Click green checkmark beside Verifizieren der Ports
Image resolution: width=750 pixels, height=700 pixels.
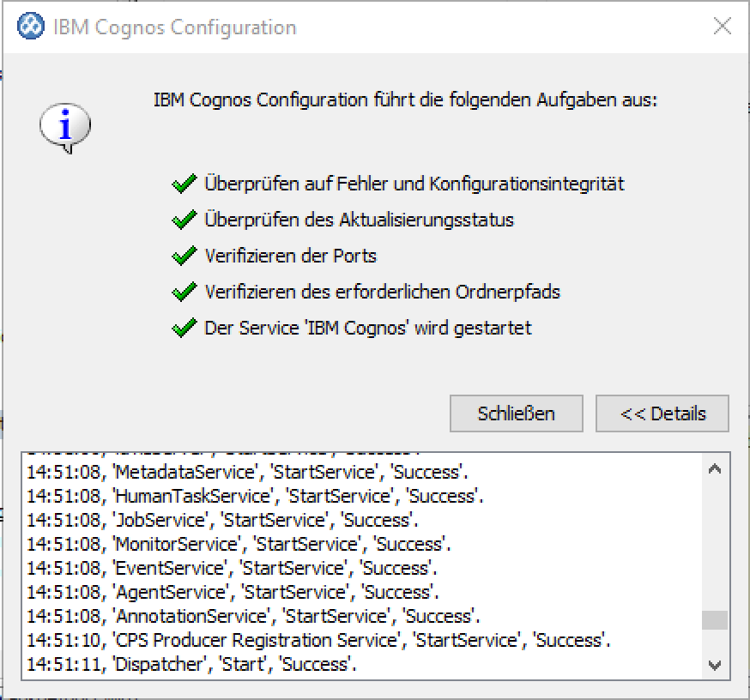coord(184,256)
